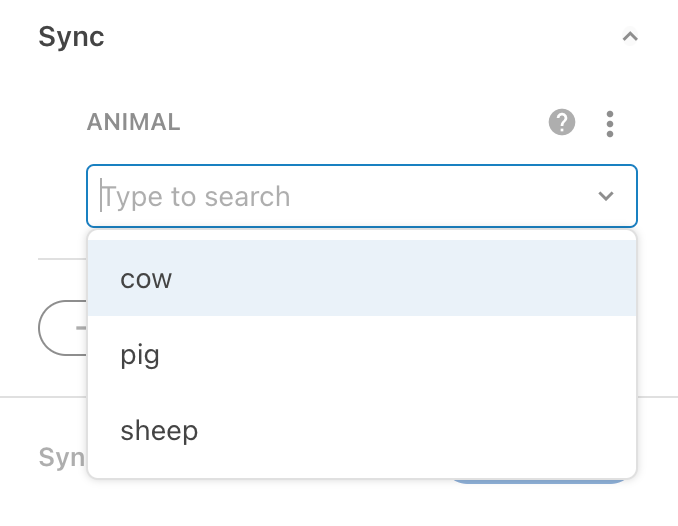Screen dimensions: 678x526
Task: Show help for the ANIMAL field
Action: coord(562,123)
